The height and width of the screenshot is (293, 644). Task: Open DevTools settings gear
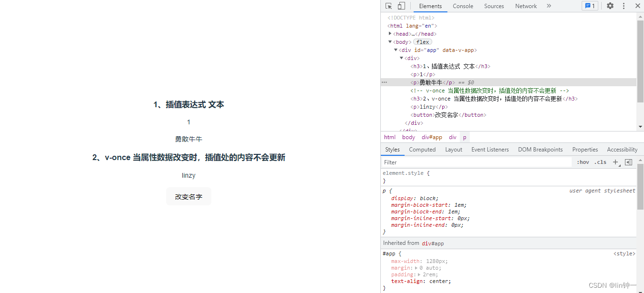tap(610, 6)
